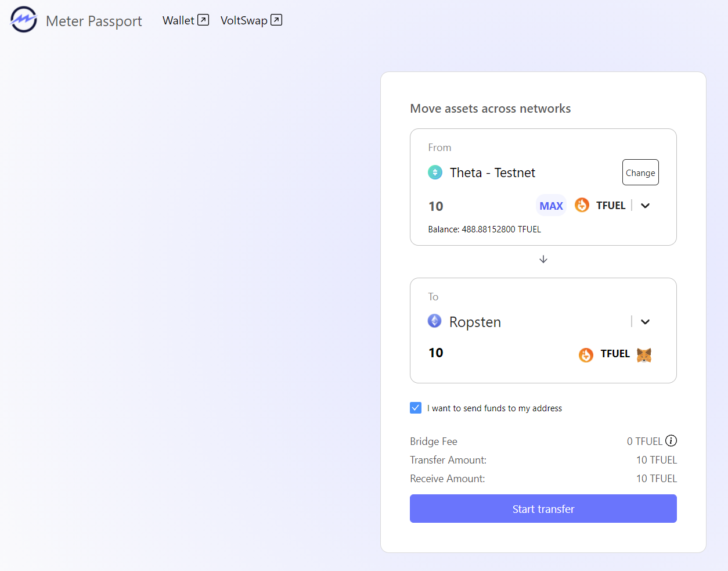This screenshot has width=728, height=571.
Task: Click the Balance: 488.88152800 TFUEL text
Action: click(x=484, y=229)
